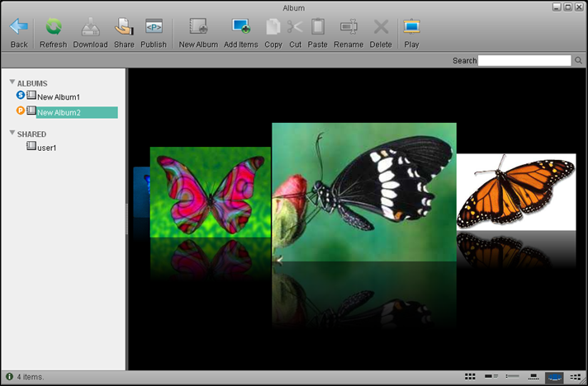Collapse the ALBUMS tree section

click(x=12, y=82)
